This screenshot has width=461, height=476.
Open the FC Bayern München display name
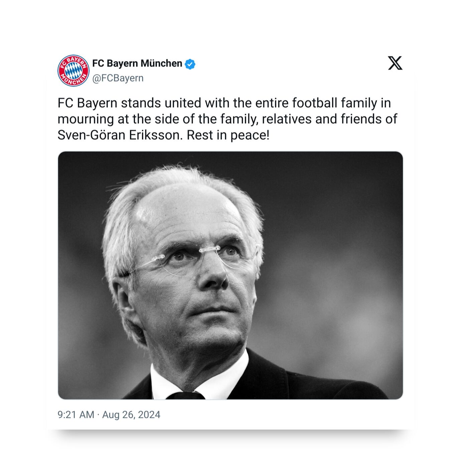coord(137,63)
